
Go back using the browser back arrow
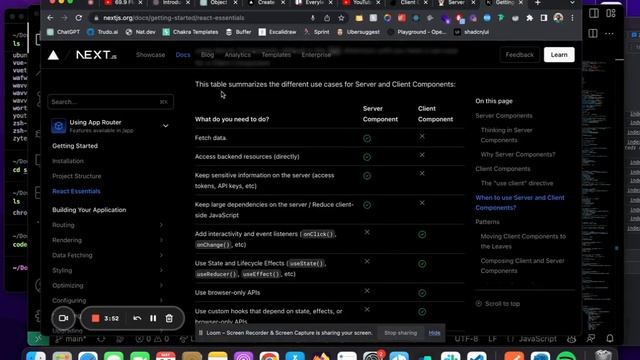[x=50, y=18]
